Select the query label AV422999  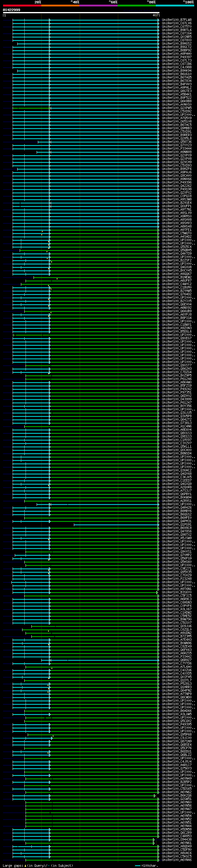tap(11, 10)
